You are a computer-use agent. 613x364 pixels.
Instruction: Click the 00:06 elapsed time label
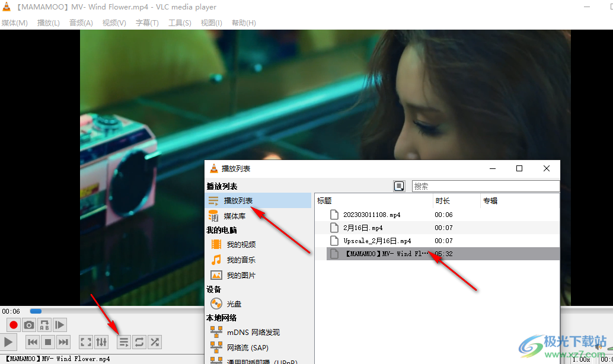click(x=11, y=311)
